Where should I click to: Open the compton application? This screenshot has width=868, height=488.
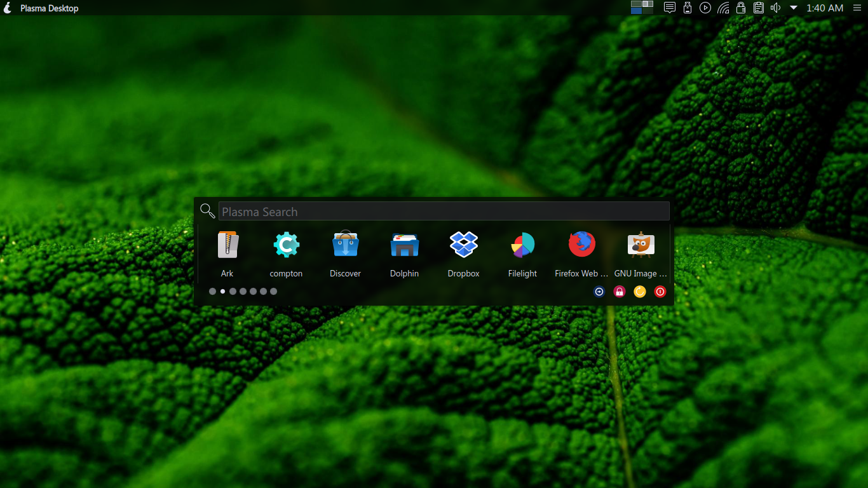tap(286, 245)
